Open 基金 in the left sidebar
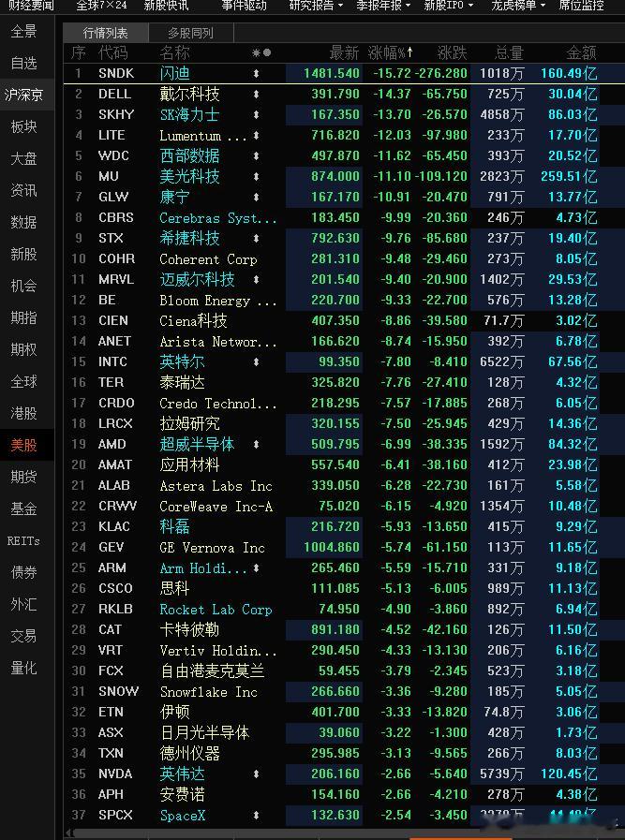The width and height of the screenshot is (625, 840). click(24, 508)
